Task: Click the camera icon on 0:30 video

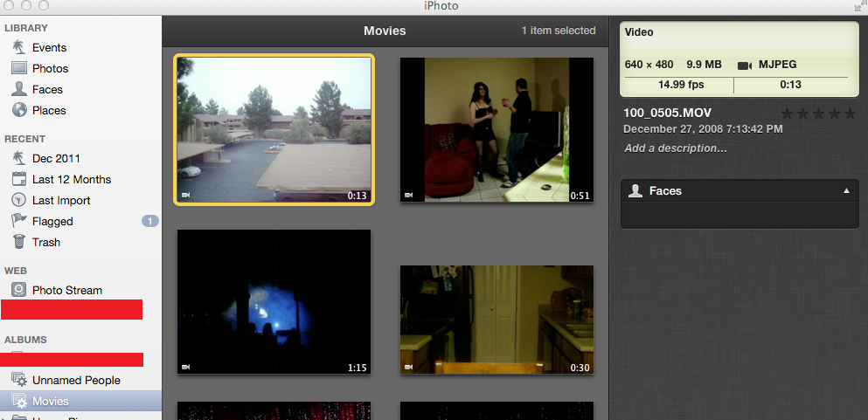Action: pyautogui.click(x=409, y=367)
